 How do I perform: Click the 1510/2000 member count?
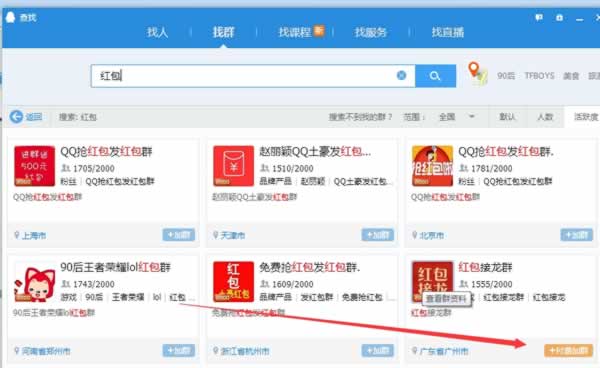pos(293,168)
